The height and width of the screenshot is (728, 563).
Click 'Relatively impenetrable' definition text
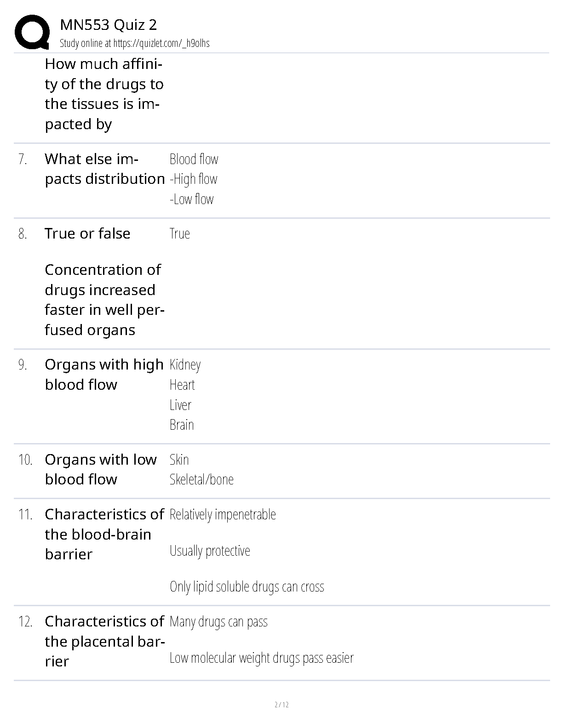click(223, 514)
